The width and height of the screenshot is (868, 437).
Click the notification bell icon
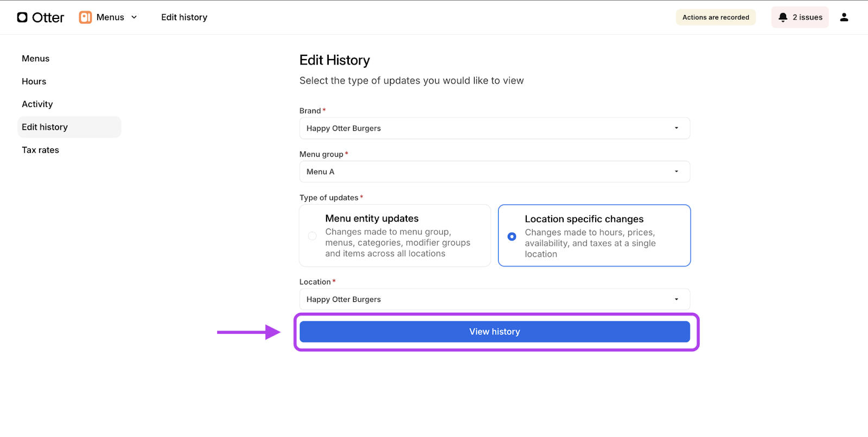[x=783, y=17]
